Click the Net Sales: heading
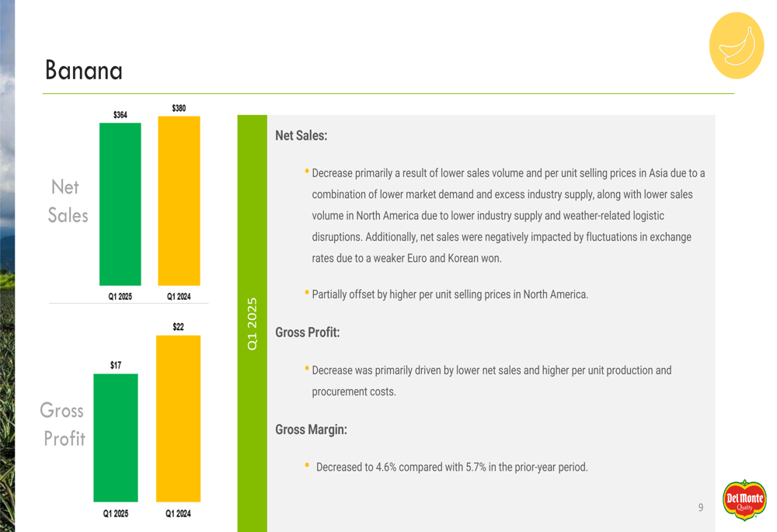The height and width of the screenshot is (532, 777). 301,135
